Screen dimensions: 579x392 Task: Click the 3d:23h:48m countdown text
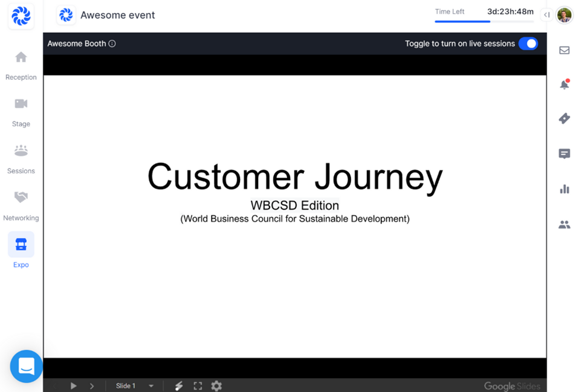[x=510, y=11]
